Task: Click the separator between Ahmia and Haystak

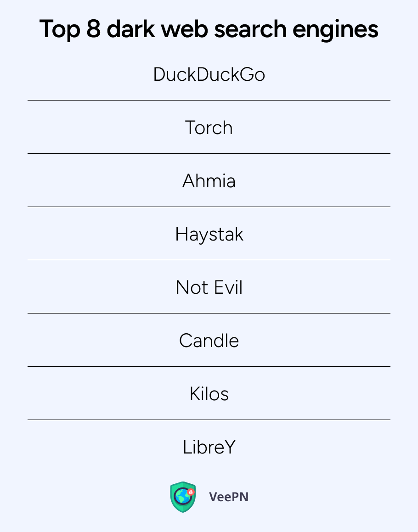Action: [209, 207]
